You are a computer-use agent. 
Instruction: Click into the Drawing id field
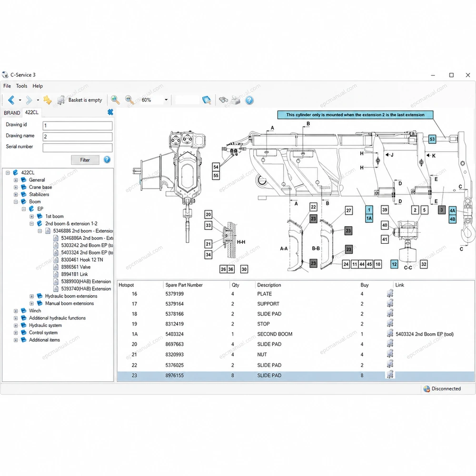coord(78,126)
